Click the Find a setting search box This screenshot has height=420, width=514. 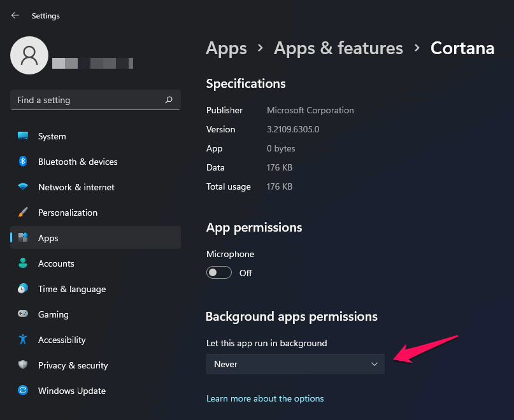click(x=86, y=100)
